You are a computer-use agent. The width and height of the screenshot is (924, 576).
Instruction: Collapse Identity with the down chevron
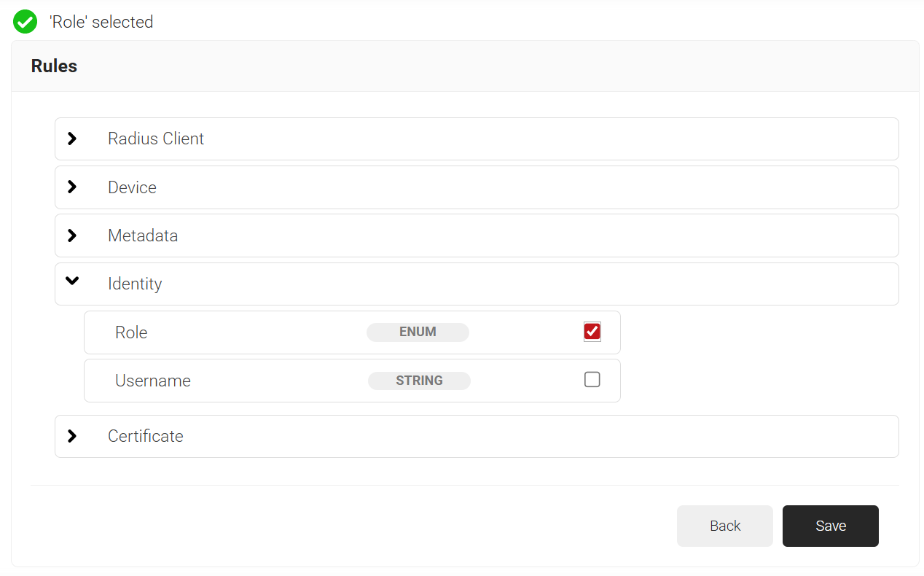click(71, 281)
